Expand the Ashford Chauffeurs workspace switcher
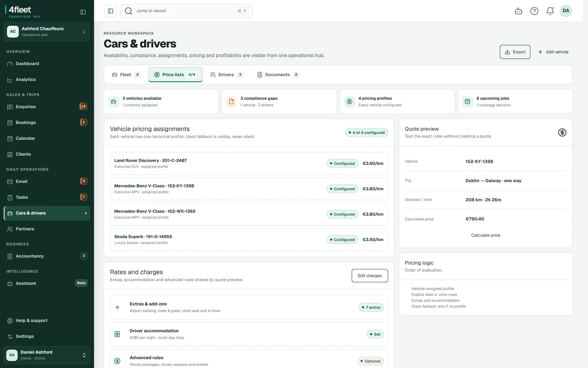This screenshot has height=368, width=588. (x=47, y=32)
